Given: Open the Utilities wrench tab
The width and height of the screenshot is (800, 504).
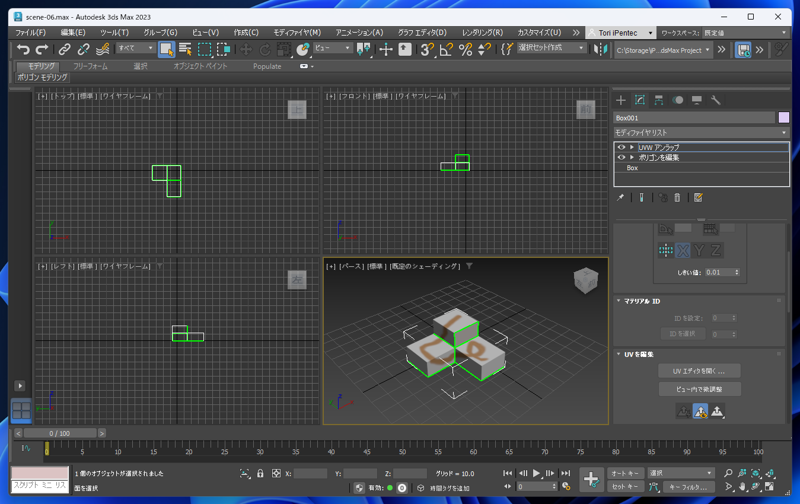Looking at the screenshot, I should click(716, 100).
